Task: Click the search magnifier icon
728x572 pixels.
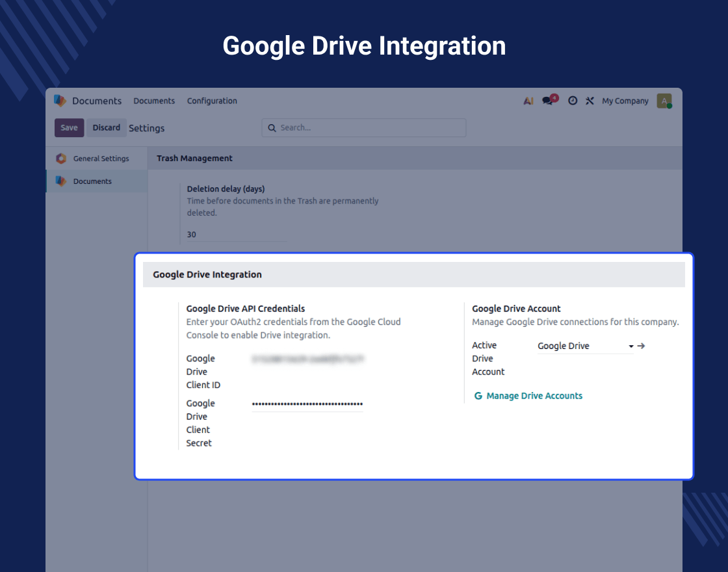Action: point(272,127)
